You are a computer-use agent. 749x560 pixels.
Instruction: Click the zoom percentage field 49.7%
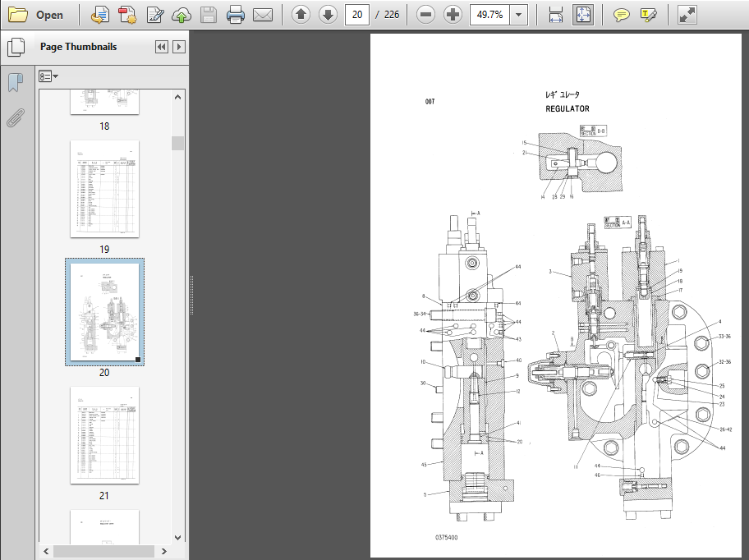click(490, 15)
